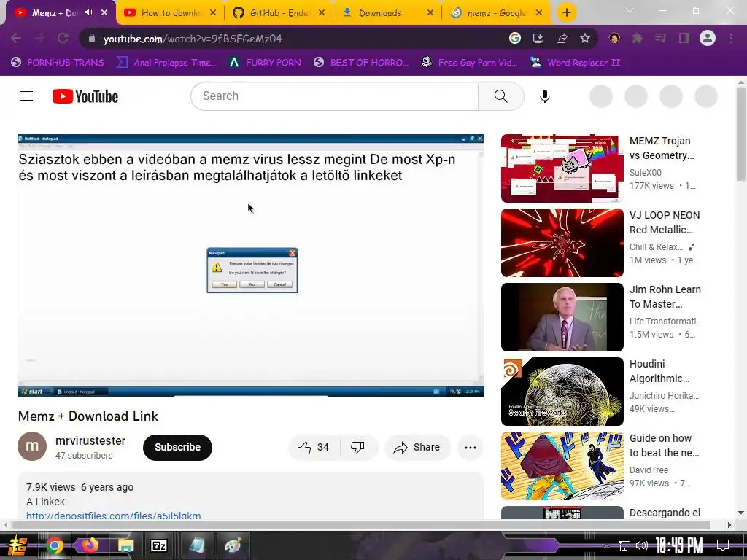Open the mrvirustester channel avatar

pyautogui.click(x=32, y=446)
